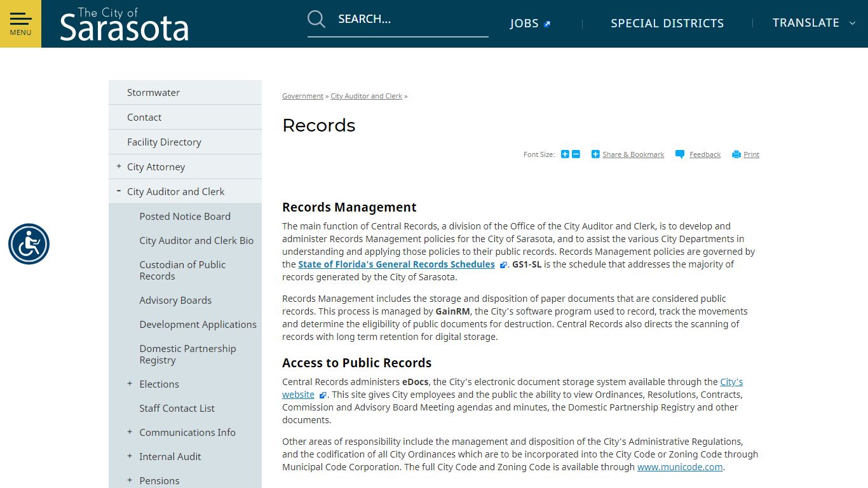Expand the Elections submenu
The height and width of the screenshot is (488, 868).
coord(130,384)
